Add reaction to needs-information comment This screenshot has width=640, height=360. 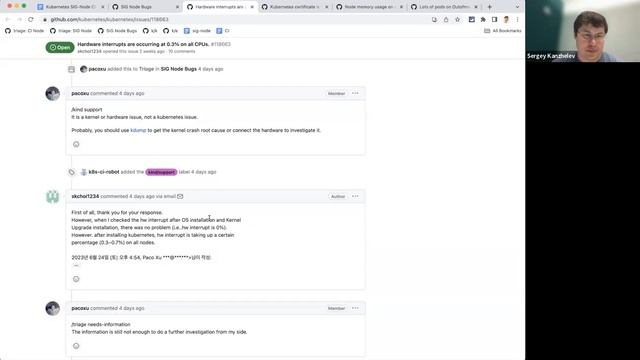76,346
